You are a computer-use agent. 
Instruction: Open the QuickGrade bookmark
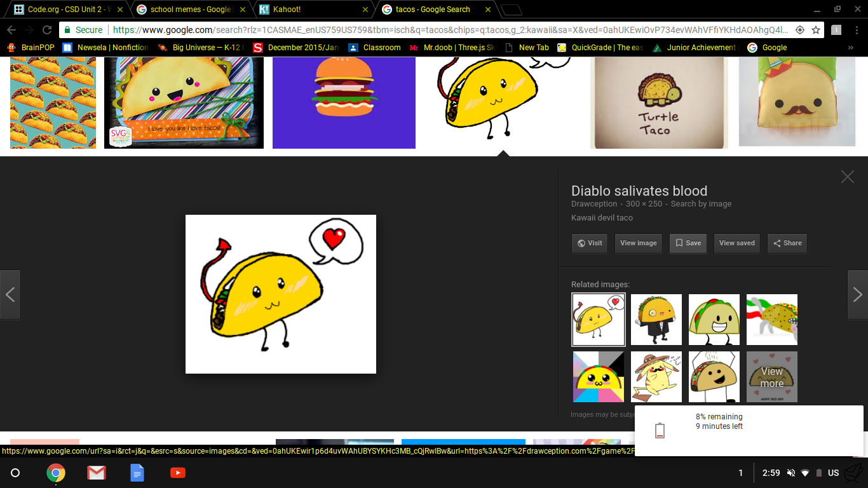[600, 48]
